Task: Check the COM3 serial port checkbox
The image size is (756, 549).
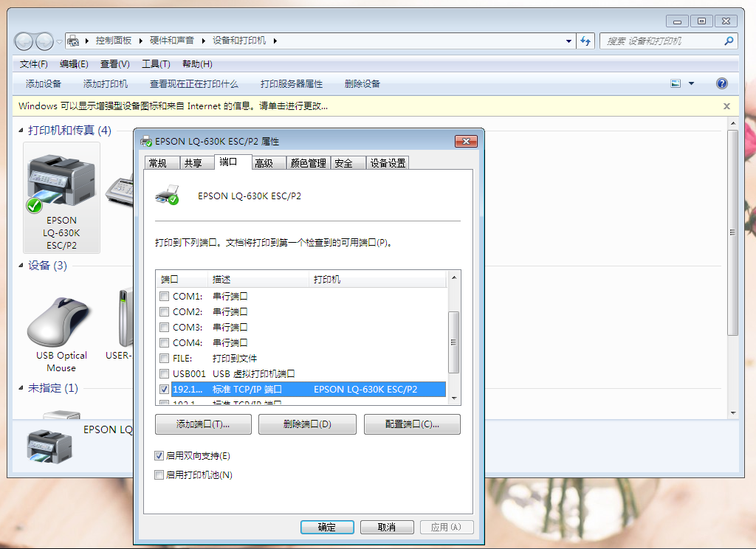Action: 165,328
